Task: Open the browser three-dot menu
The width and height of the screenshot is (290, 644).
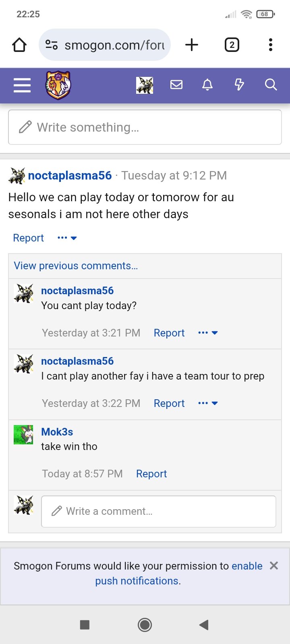Action: point(271,45)
